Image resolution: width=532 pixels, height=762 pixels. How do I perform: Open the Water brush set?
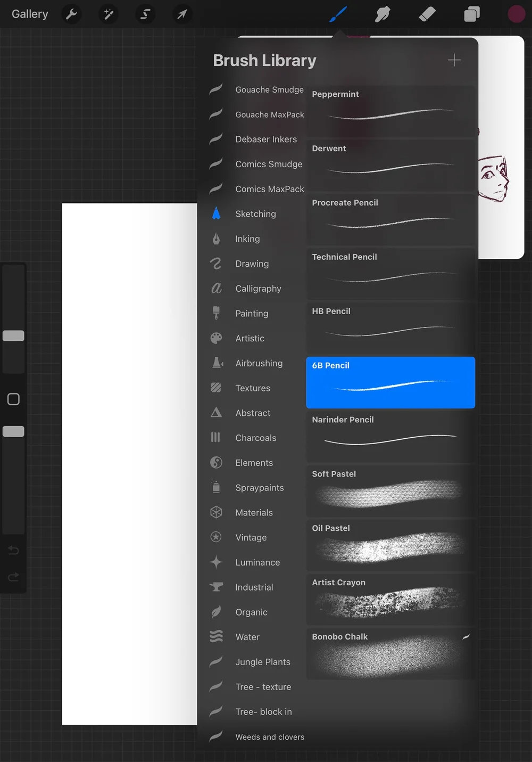coord(247,637)
